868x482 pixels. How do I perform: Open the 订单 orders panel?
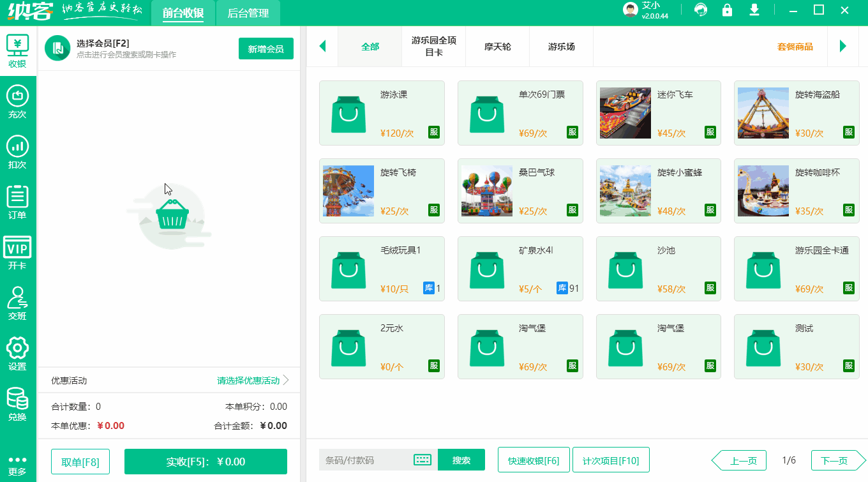17,200
